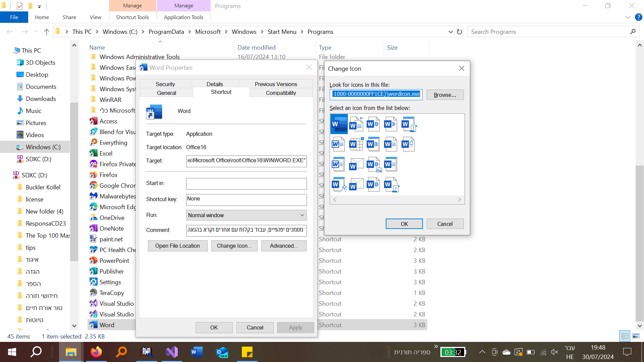Switch to the Security tab
The width and height of the screenshot is (644, 362).
point(165,84)
